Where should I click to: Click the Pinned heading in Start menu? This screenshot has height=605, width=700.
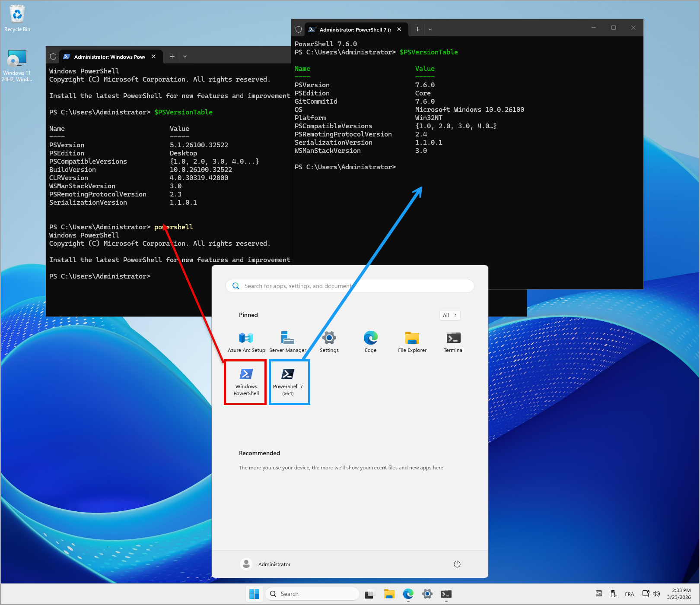tap(248, 315)
